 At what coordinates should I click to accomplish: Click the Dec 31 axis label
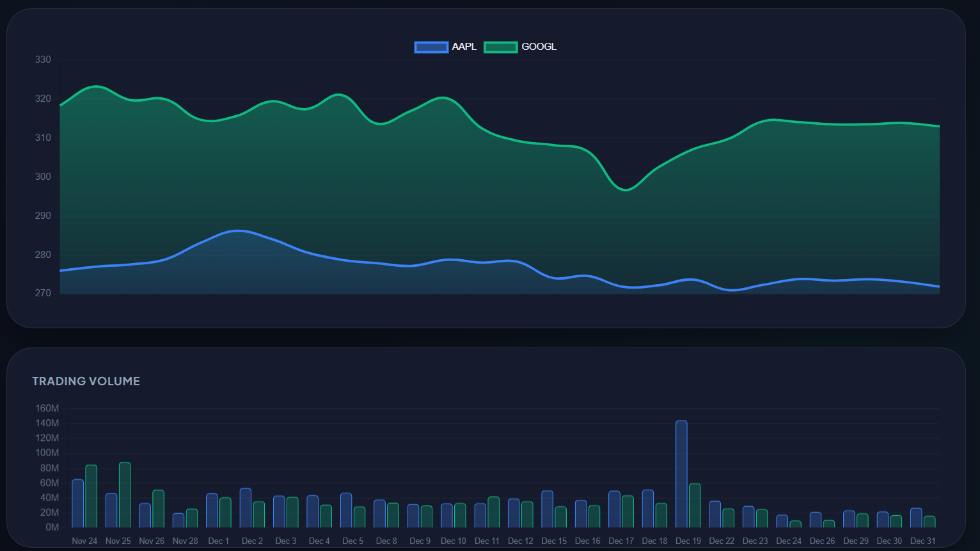point(922,541)
